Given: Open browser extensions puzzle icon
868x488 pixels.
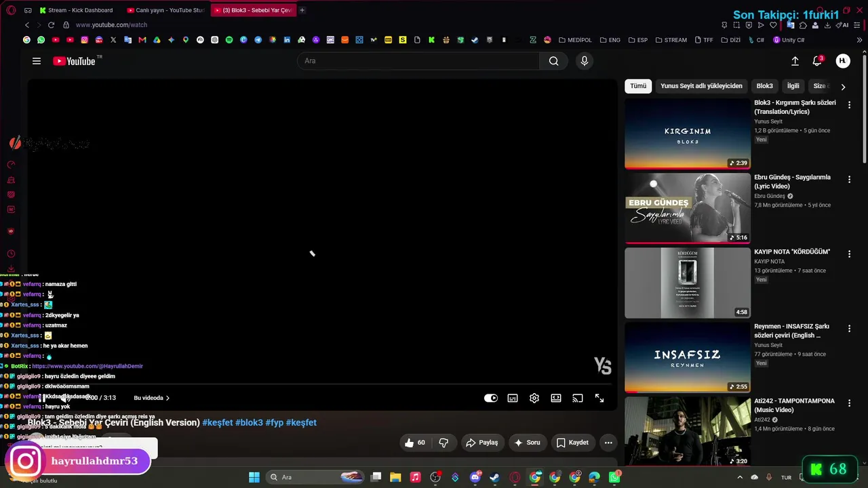Looking at the screenshot, I should click(x=803, y=25).
